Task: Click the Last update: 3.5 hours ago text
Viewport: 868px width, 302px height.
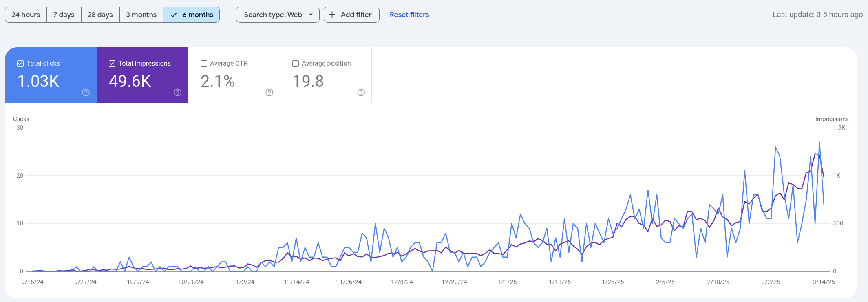Action: click(818, 15)
